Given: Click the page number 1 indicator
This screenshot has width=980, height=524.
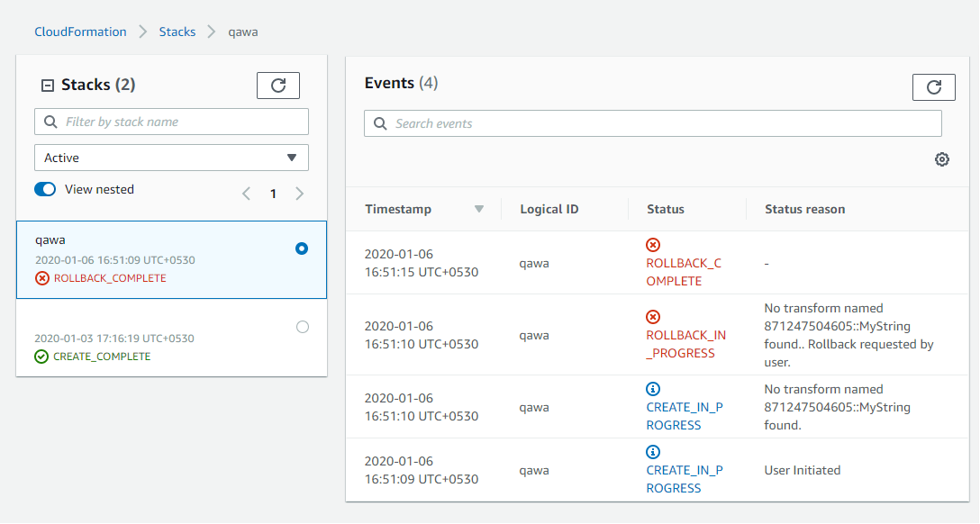Looking at the screenshot, I should (x=273, y=193).
